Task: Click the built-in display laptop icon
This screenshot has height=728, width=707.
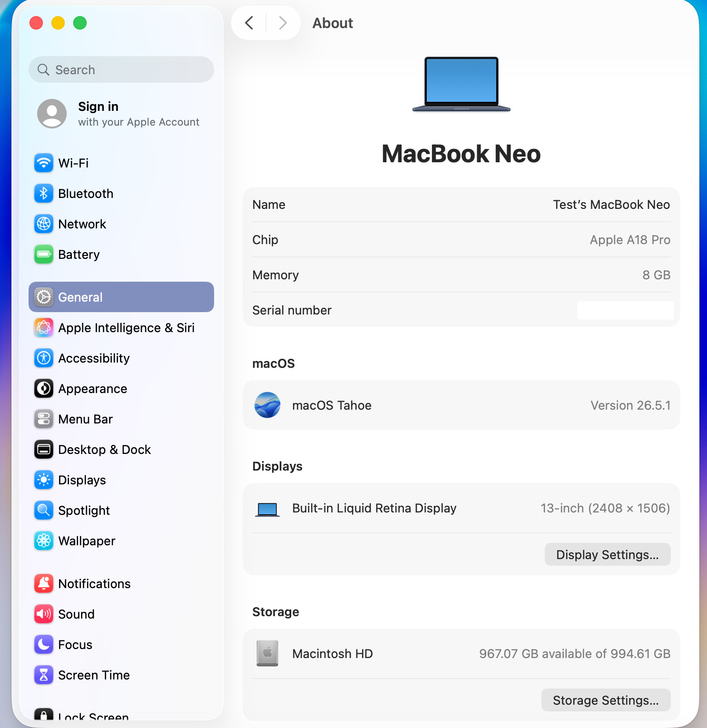Action: coord(267,509)
